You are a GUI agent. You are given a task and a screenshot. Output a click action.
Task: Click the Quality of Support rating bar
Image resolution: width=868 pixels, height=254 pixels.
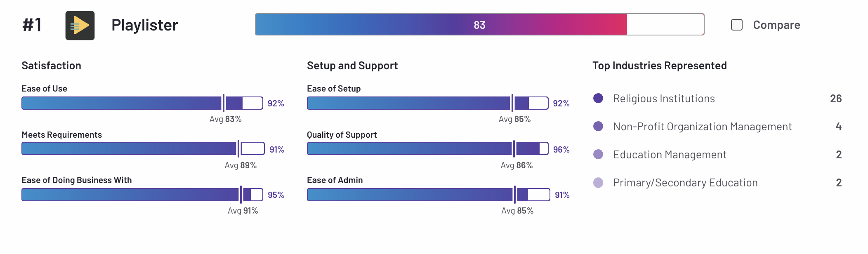428,148
